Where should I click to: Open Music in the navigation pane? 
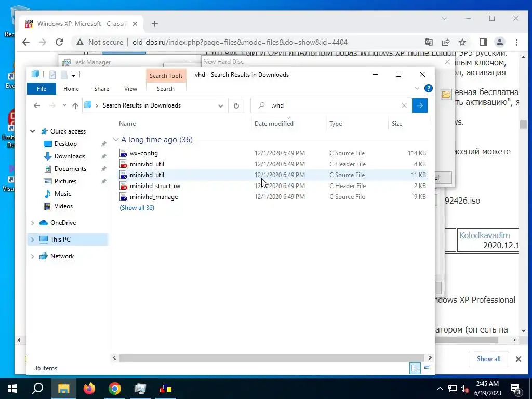click(62, 194)
